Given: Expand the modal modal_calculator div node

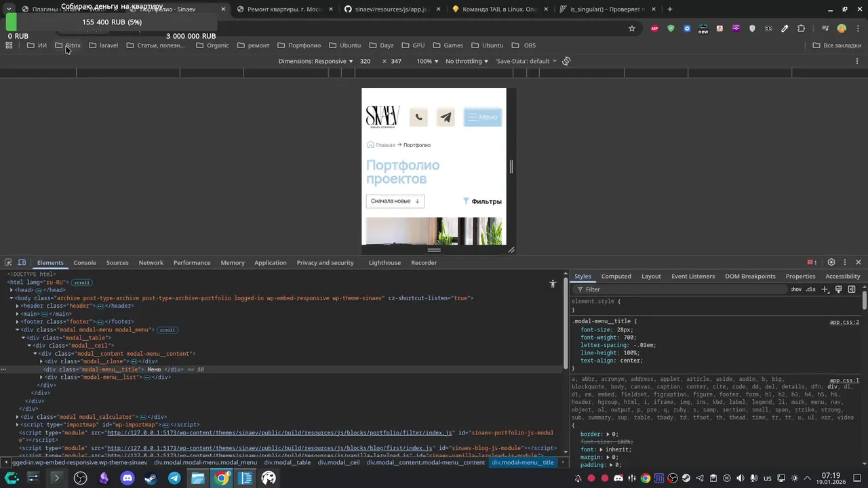Looking at the screenshot, I should [18, 417].
